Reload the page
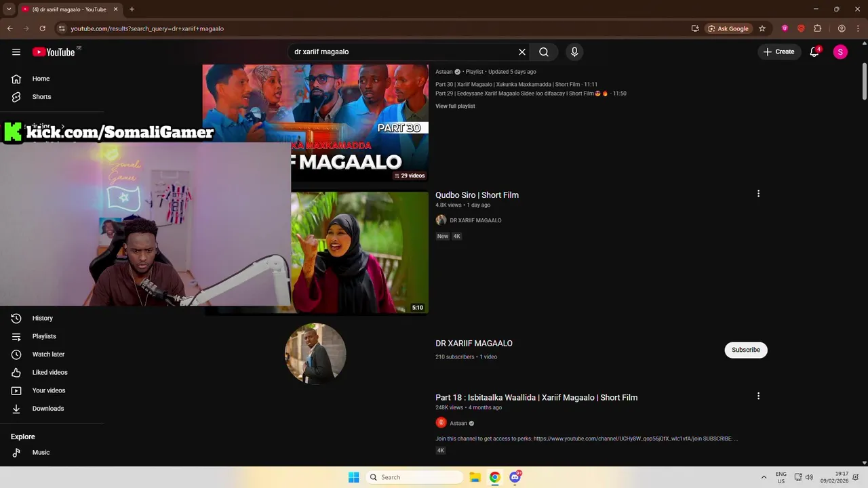 point(42,28)
